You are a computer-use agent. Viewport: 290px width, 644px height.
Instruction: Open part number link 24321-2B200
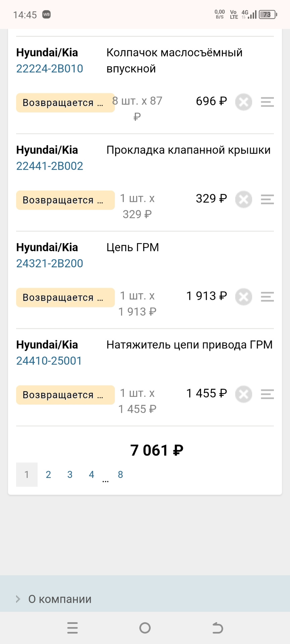(50, 263)
